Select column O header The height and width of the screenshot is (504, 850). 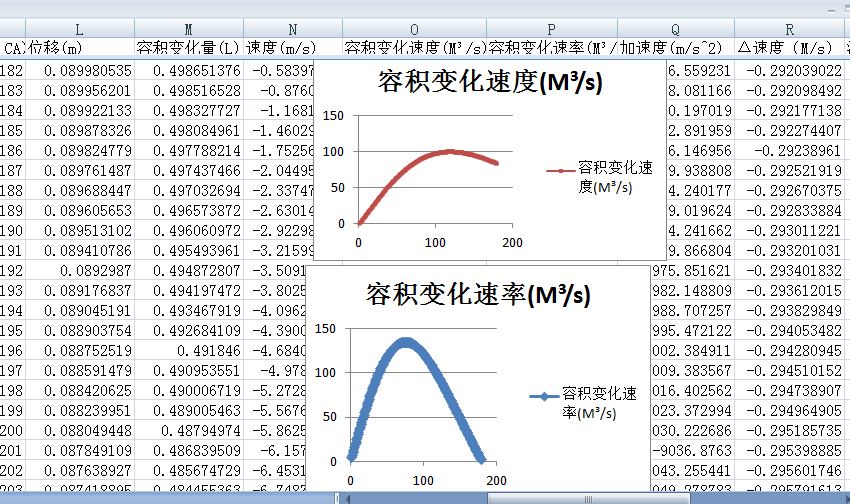414,29
